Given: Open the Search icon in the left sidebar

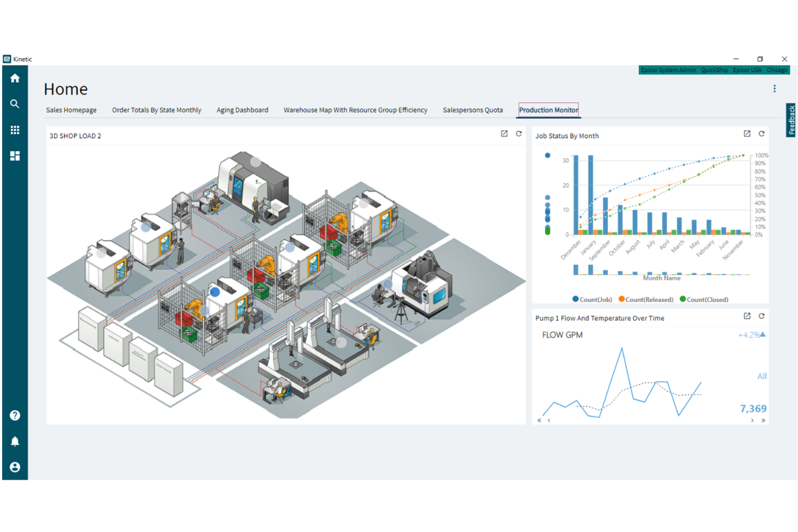Looking at the screenshot, I should [15, 103].
